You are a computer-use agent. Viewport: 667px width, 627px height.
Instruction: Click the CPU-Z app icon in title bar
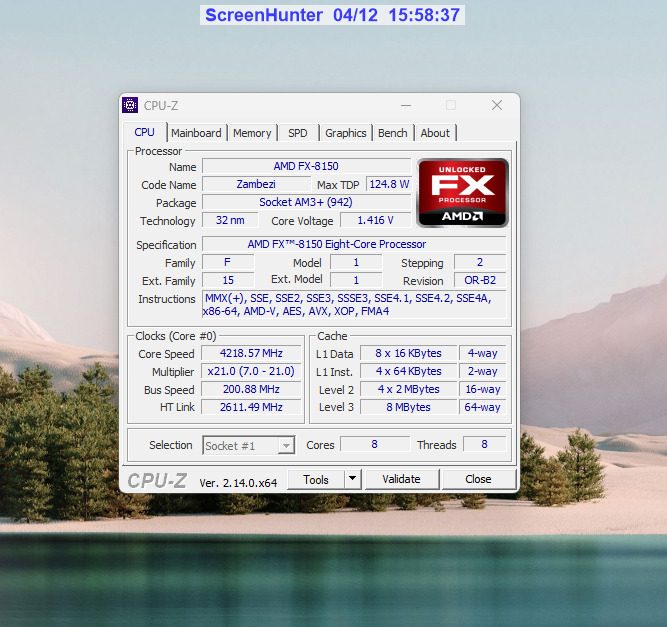(x=130, y=105)
